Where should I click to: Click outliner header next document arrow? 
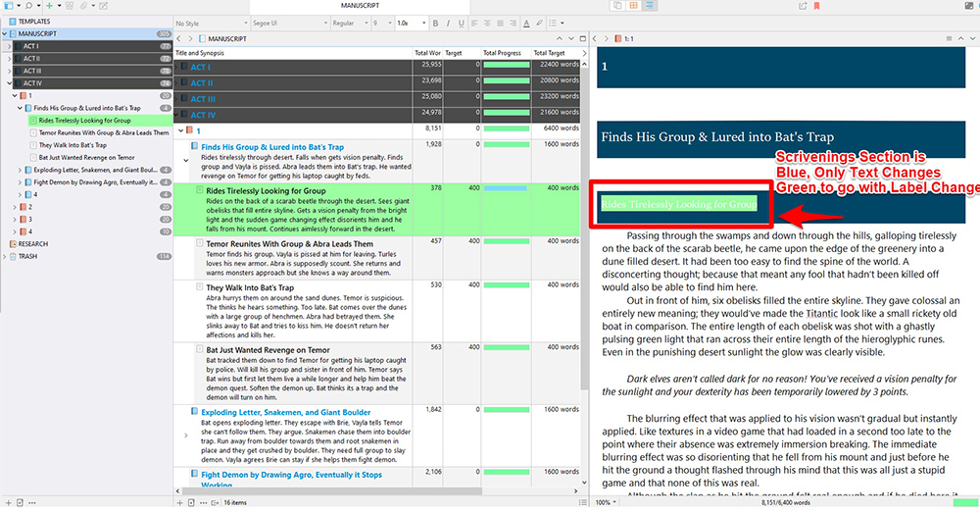(x=570, y=39)
